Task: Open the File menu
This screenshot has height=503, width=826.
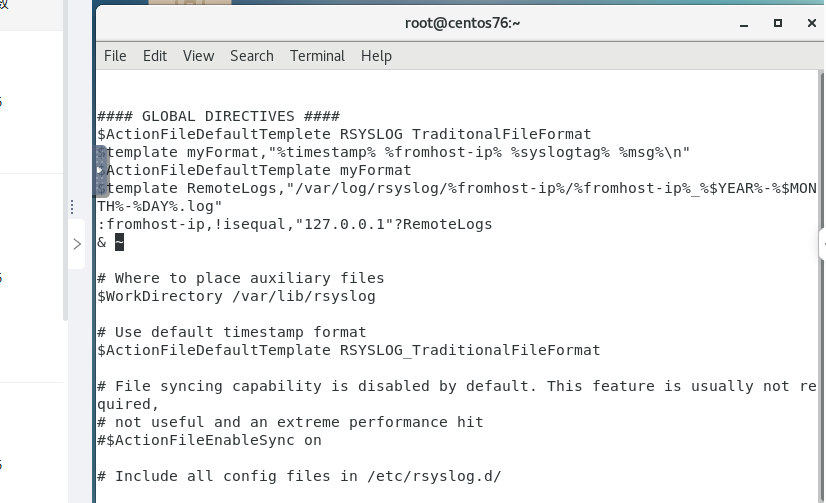Action: (x=115, y=56)
